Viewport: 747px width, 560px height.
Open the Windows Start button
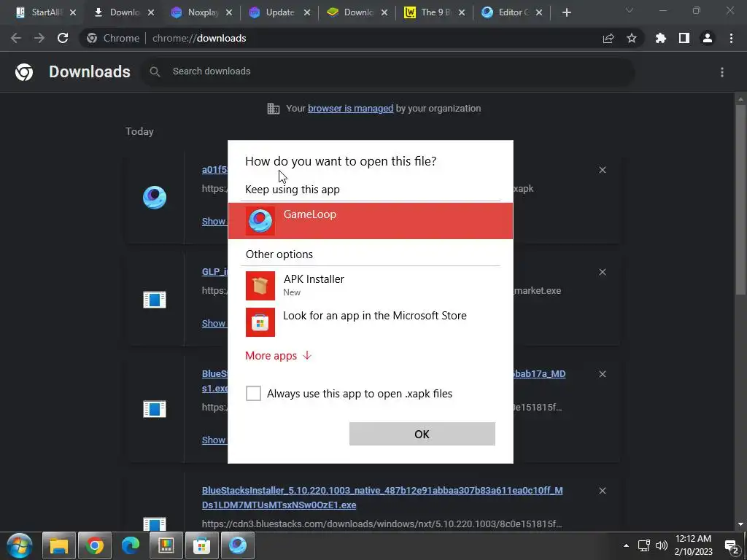[x=20, y=545]
